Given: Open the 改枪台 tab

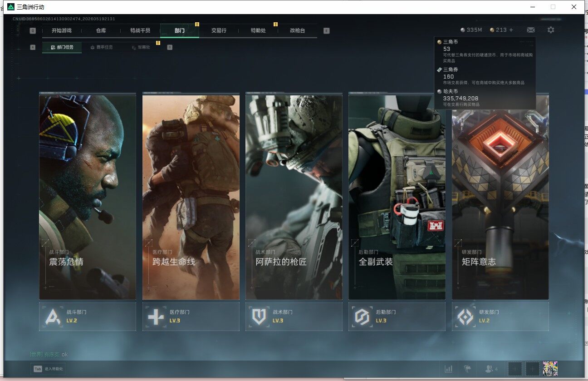Looking at the screenshot, I should click(x=297, y=30).
